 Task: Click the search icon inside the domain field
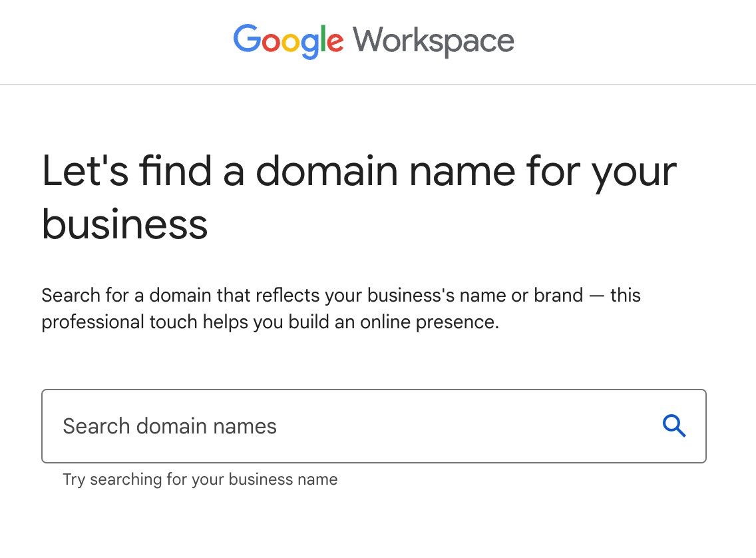(x=674, y=426)
